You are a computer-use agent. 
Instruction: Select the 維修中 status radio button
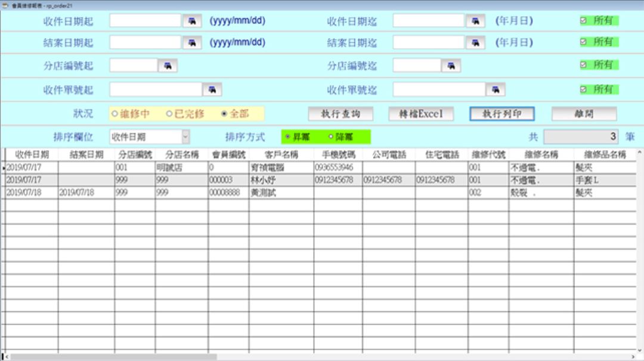point(114,114)
